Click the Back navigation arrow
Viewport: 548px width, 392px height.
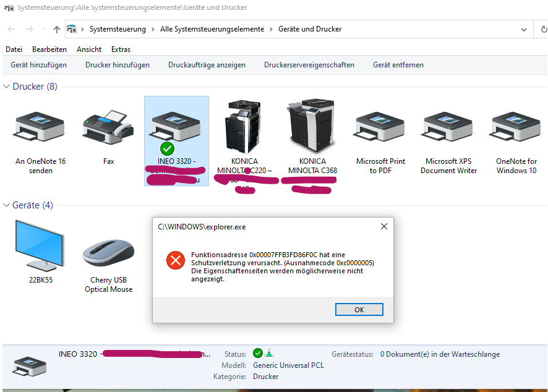click(x=11, y=29)
